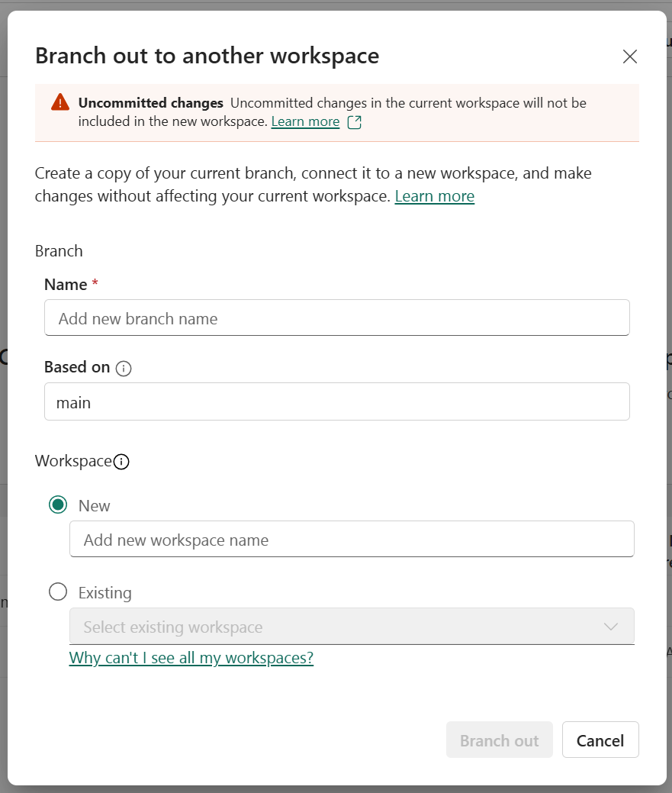Viewport: 672px width, 793px height.
Task: Click the Add new branch name field
Action: click(336, 317)
